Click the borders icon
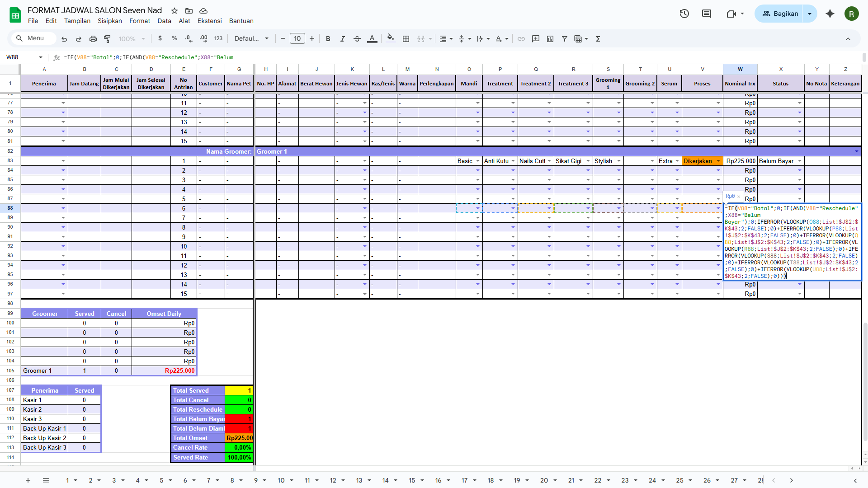This screenshot has height=488, width=868. (x=406, y=39)
